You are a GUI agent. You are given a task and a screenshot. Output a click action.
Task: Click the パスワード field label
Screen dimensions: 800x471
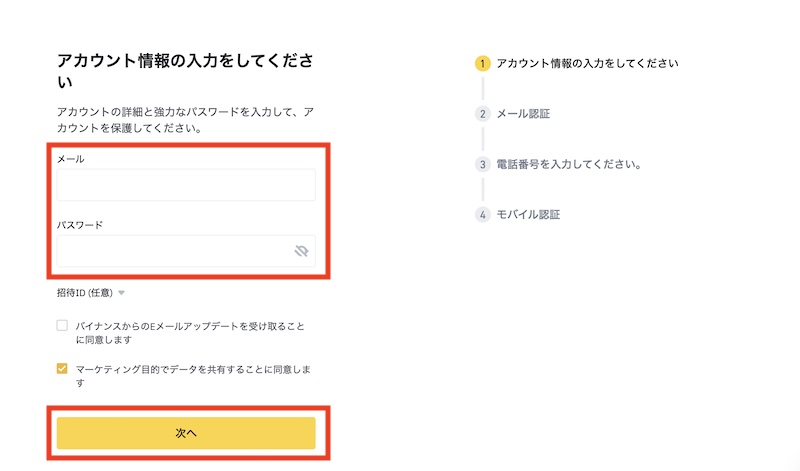(80, 225)
